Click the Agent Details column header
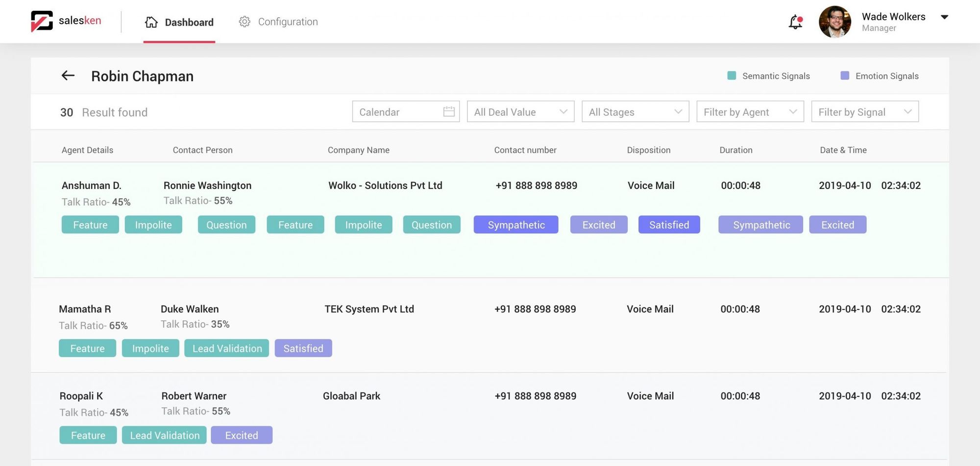Viewport: 980px width, 466px height. click(x=87, y=150)
